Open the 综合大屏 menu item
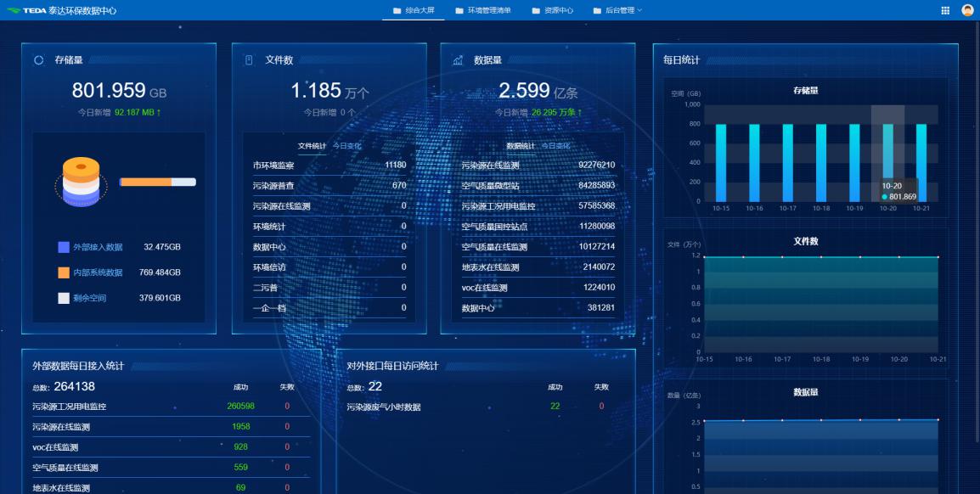The height and width of the screenshot is (494, 980). pos(414,11)
